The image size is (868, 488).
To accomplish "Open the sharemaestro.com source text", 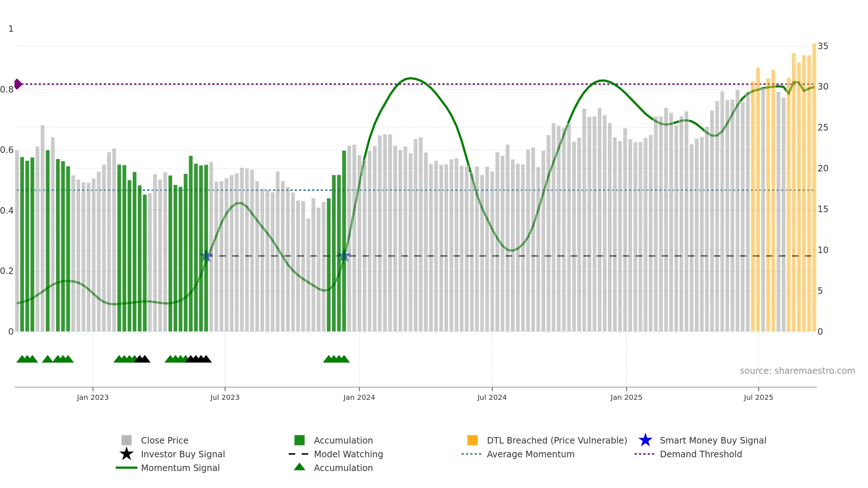I will 797,371.
